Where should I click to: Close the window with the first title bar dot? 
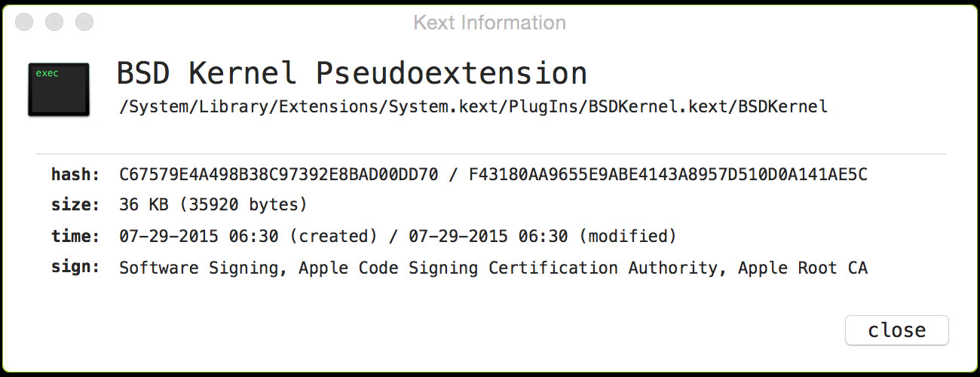tap(25, 23)
